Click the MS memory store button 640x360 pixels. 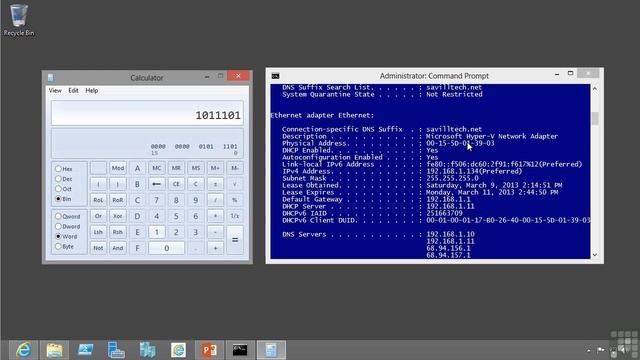pos(196,168)
